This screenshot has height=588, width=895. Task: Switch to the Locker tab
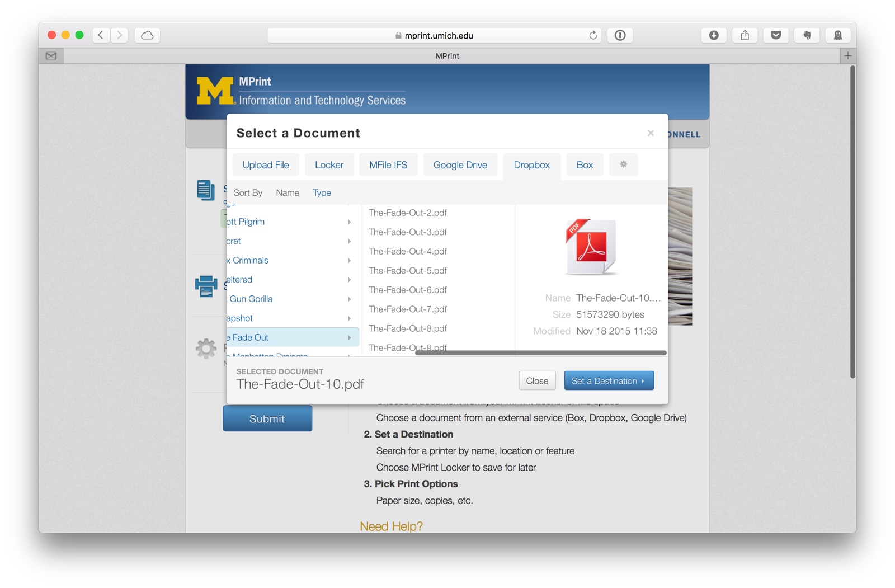point(329,165)
